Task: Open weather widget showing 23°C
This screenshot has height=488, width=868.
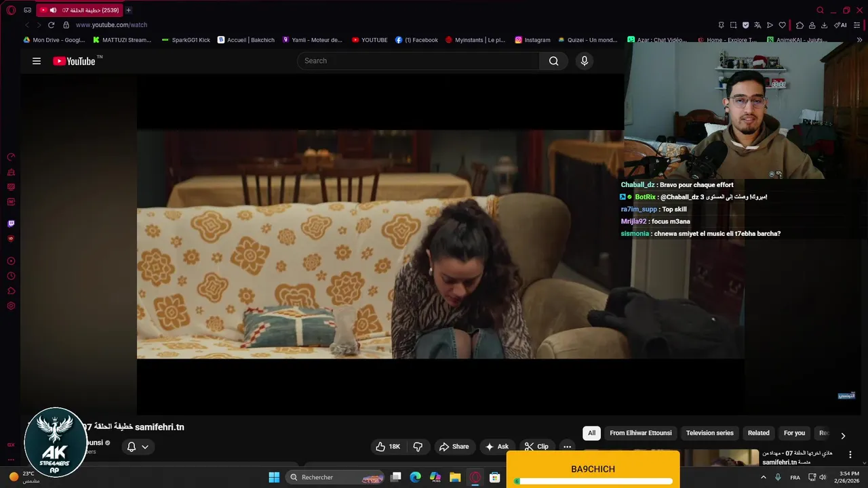Action: click(24, 477)
